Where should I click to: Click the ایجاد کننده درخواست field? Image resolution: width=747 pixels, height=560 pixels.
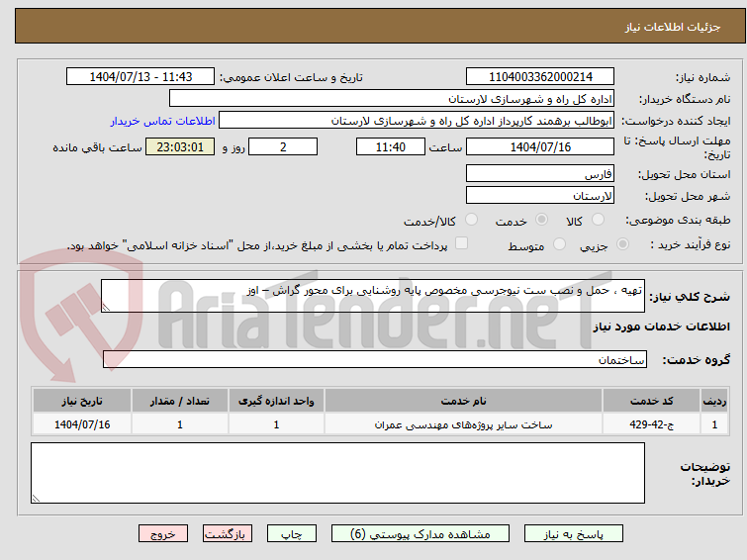pyautogui.click(x=417, y=121)
